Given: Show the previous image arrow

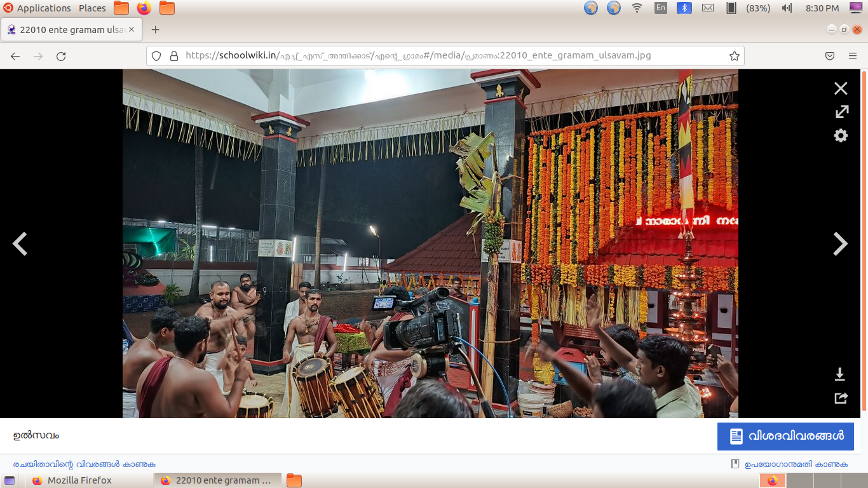Looking at the screenshot, I should (x=20, y=244).
